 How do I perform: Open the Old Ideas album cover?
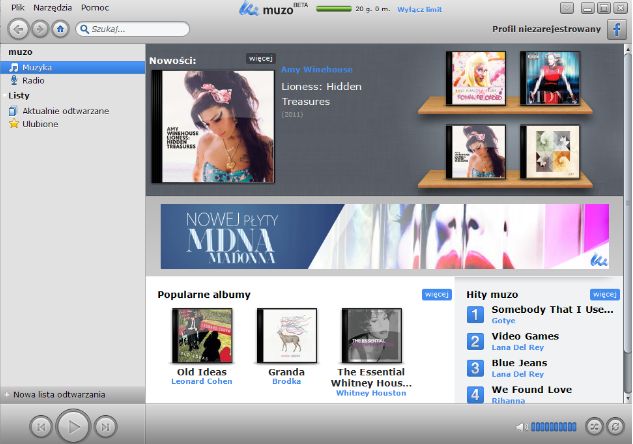(202, 335)
